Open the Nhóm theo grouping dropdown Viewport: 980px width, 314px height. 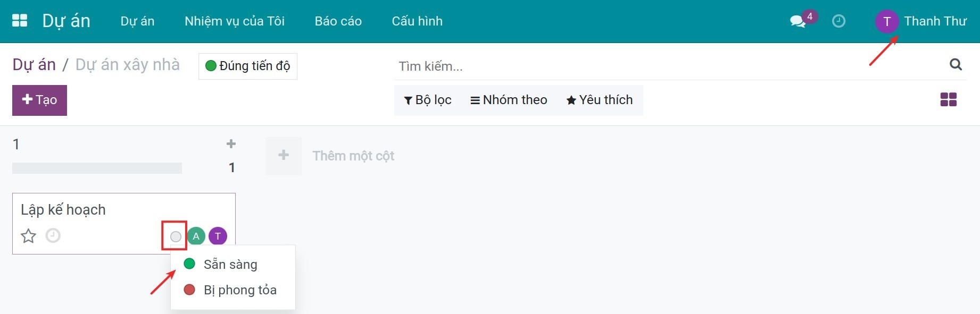click(x=509, y=100)
